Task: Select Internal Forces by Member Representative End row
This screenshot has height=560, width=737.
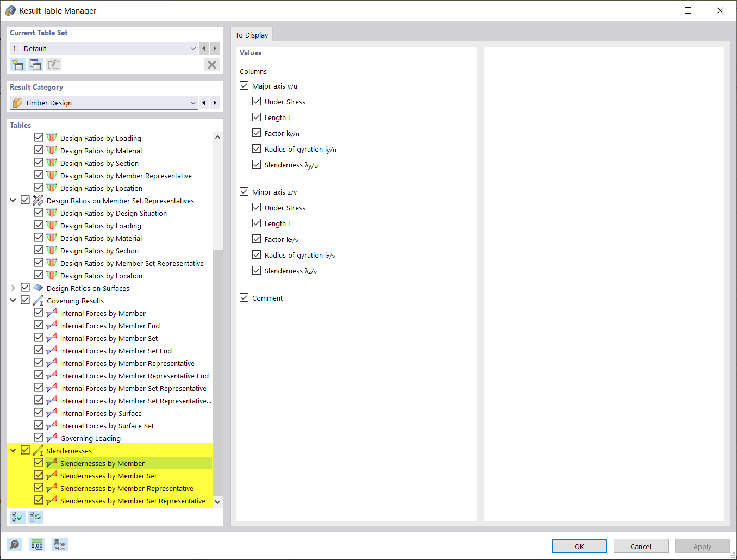Action: click(134, 376)
